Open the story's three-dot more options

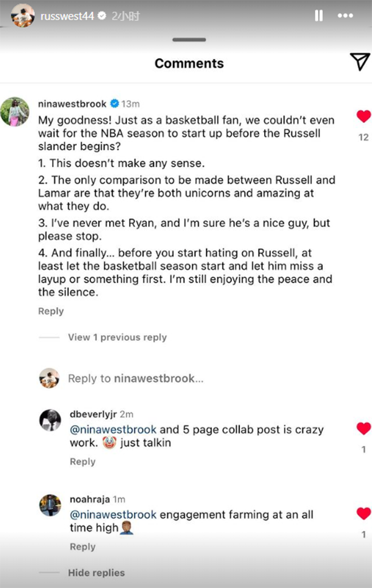(x=345, y=16)
